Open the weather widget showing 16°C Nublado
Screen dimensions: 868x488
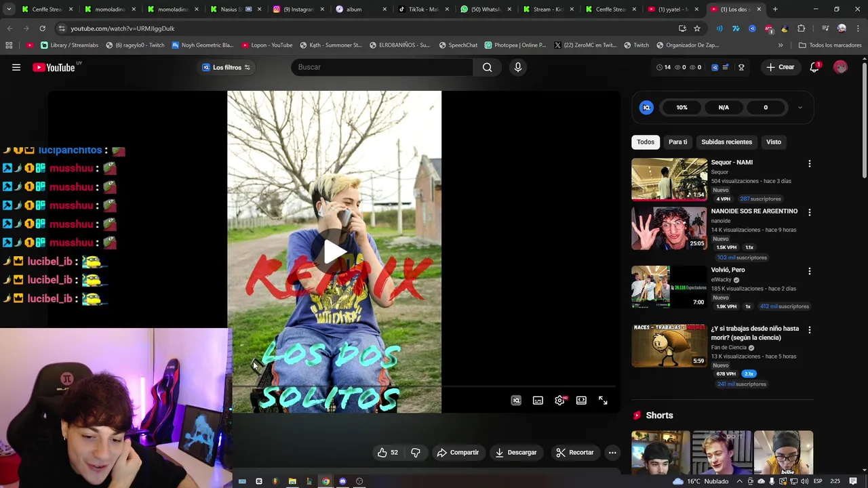(x=701, y=481)
